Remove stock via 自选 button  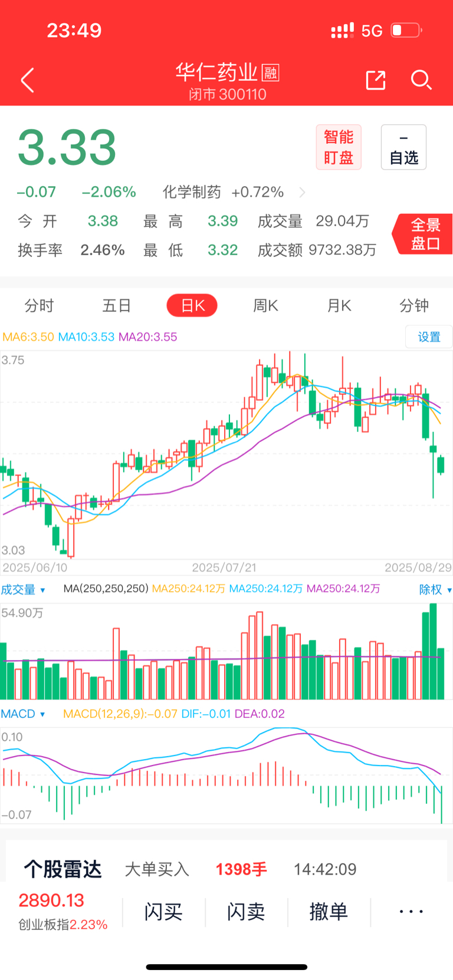coord(403,147)
